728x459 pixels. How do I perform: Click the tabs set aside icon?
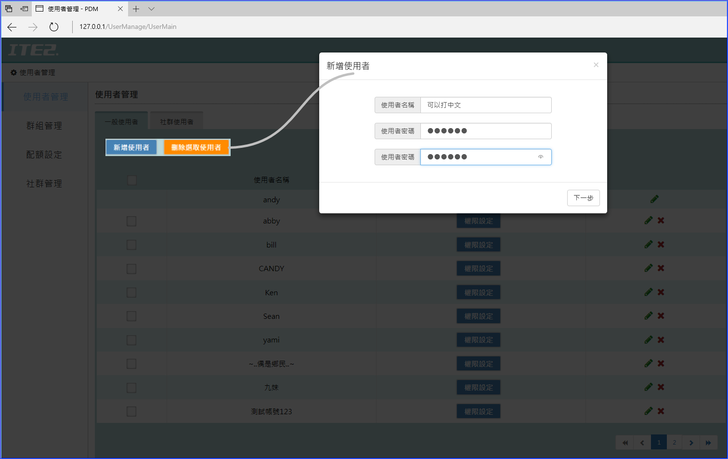click(x=9, y=9)
